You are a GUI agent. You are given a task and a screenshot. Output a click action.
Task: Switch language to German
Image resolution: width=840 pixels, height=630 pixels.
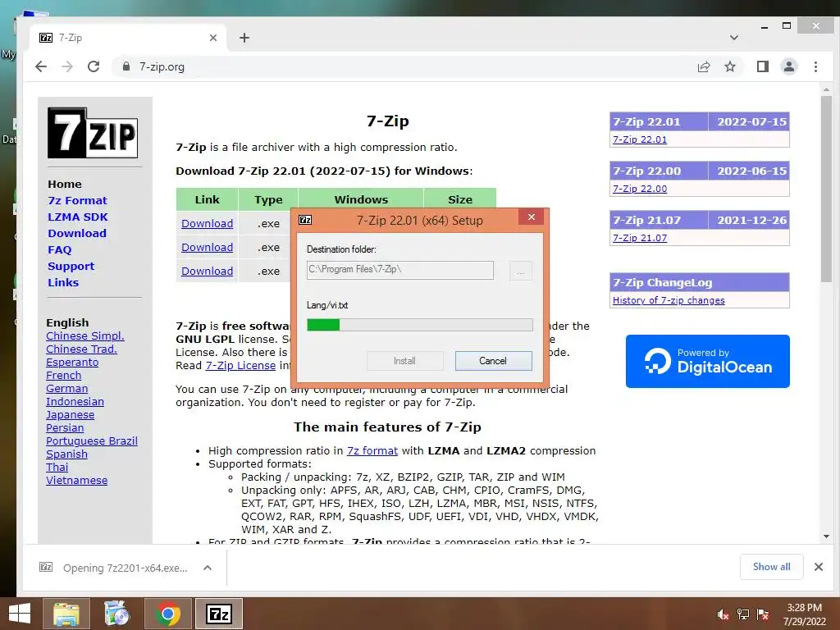(67, 388)
